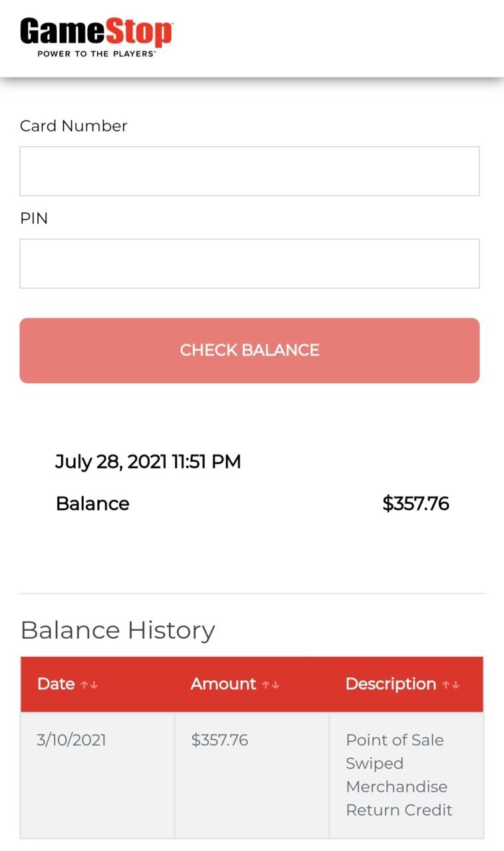Screen dimensions: 504x851
Task: Click the CHECK BALANCE button
Action: coord(249,351)
